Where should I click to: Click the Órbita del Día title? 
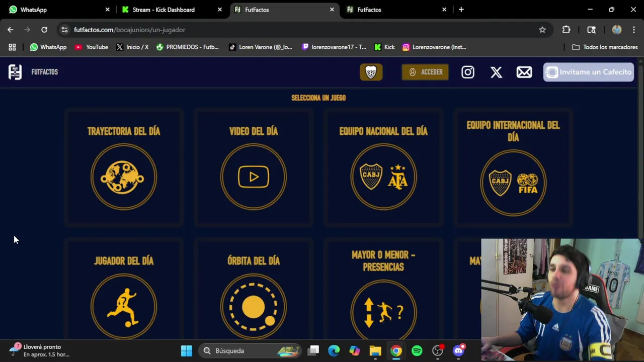click(254, 261)
